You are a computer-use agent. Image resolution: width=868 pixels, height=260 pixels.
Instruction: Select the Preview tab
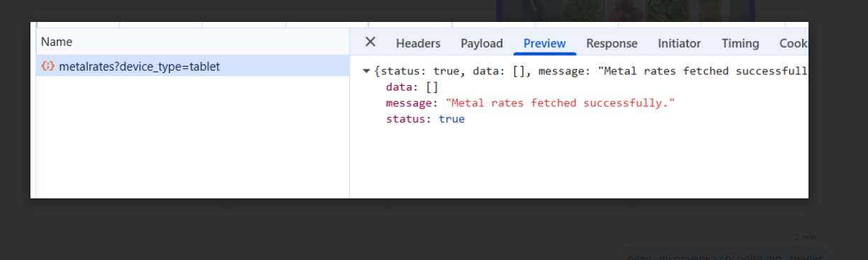tap(545, 43)
